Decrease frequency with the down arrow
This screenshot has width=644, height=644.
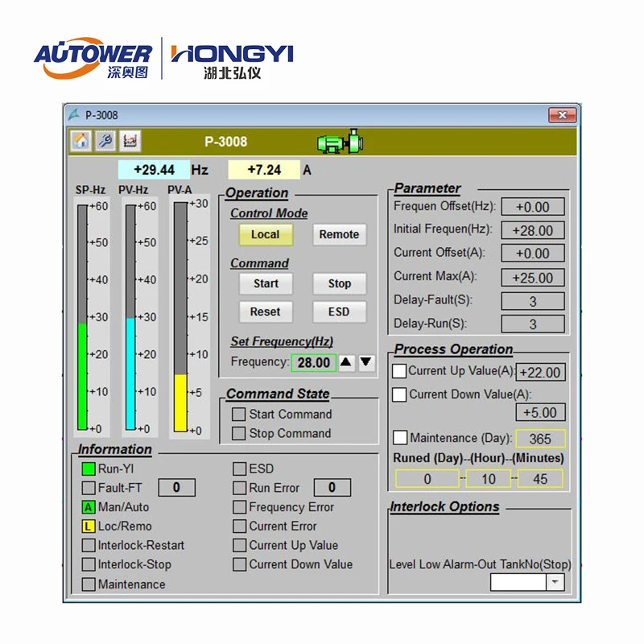pos(366,363)
